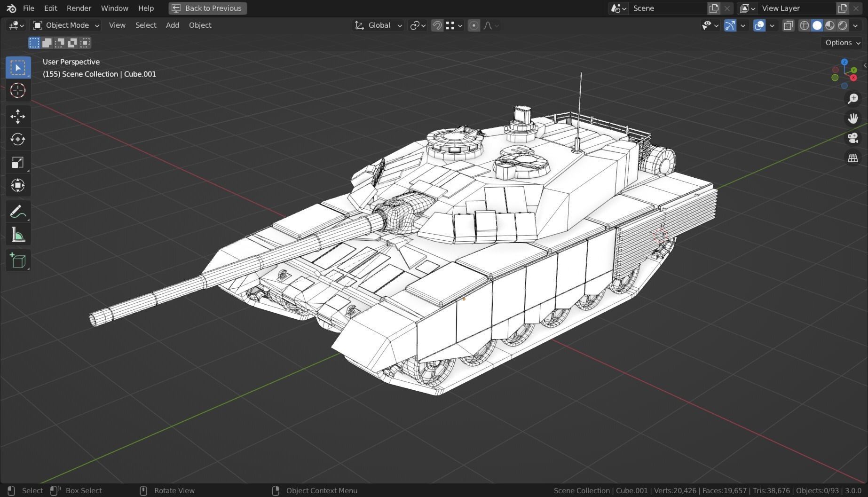The width and height of the screenshot is (868, 497).
Task: Select the 3D Cursor tool
Action: (18, 90)
